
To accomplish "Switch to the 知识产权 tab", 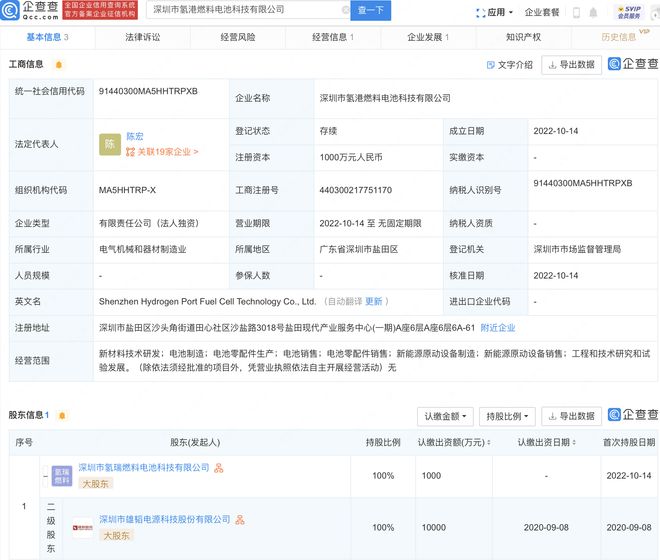I will click(523, 37).
